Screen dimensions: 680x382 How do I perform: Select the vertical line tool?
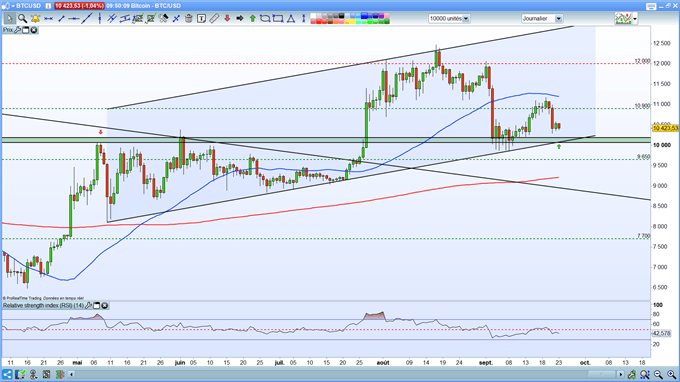[100, 19]
